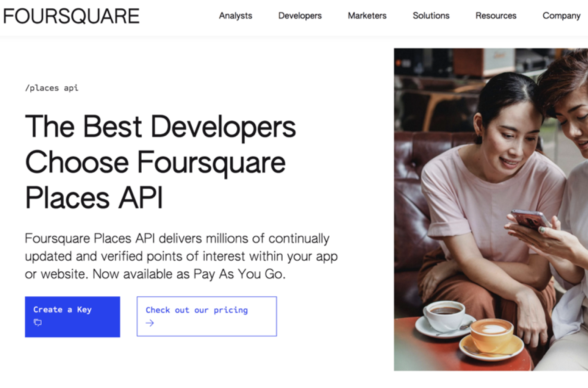Open the Developers navigation menu
This screenshot has height=388, width=588.
[x=300, y=16]
